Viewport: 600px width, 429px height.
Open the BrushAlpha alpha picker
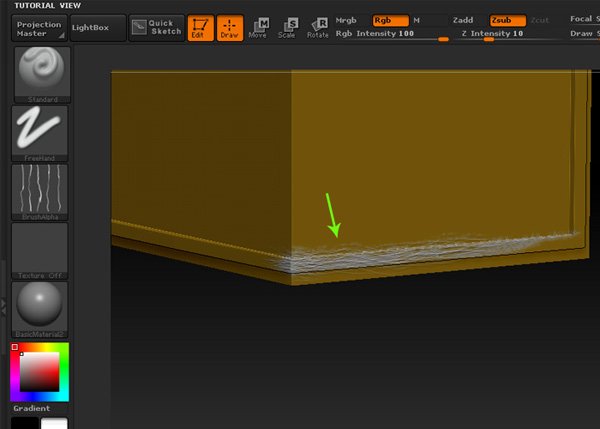point(39,192)
